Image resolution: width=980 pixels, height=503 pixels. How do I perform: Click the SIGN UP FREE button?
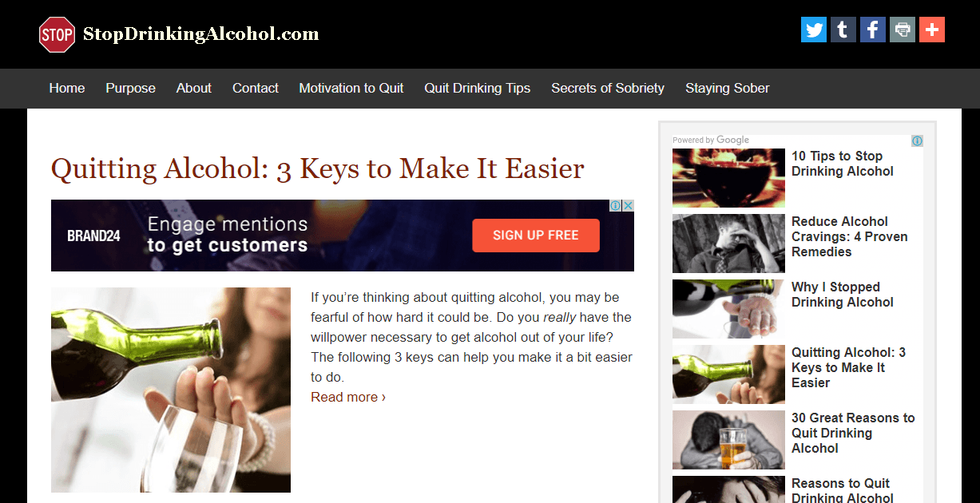[x=536, y=236]
